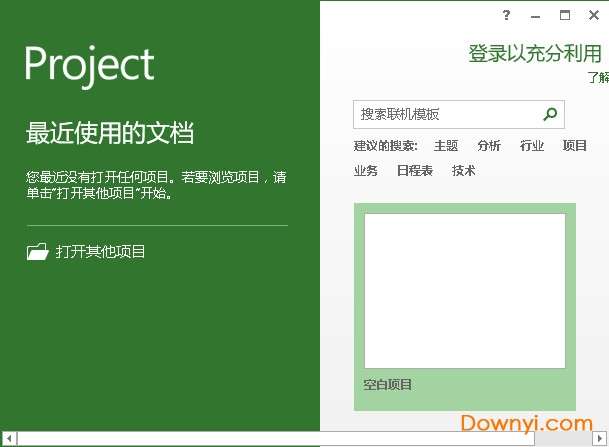Select suggested search 技术
The image size is (609, 447).
coord(464,170)
